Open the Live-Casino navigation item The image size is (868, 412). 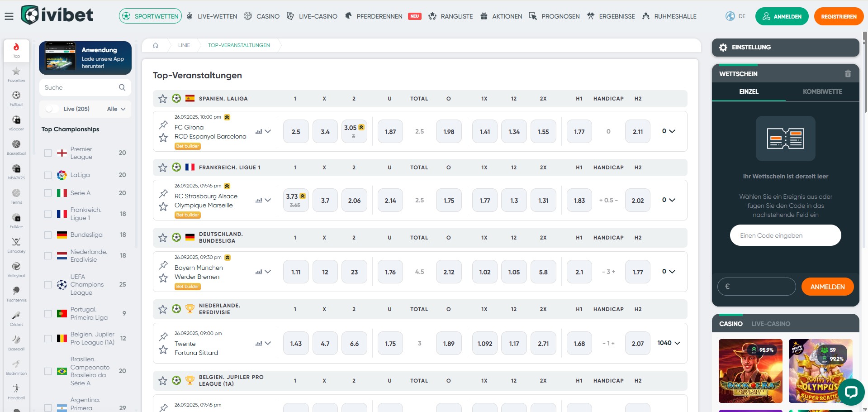point(312,16)
